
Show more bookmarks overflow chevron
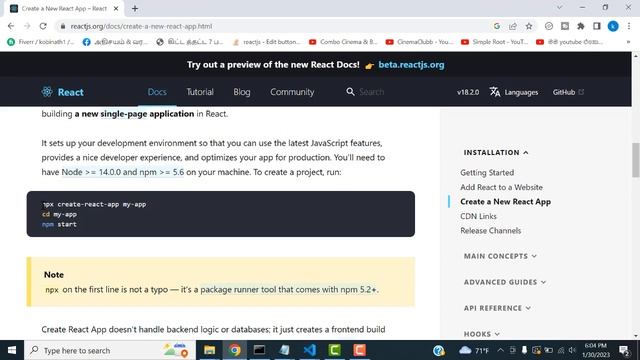pos(628,42)
